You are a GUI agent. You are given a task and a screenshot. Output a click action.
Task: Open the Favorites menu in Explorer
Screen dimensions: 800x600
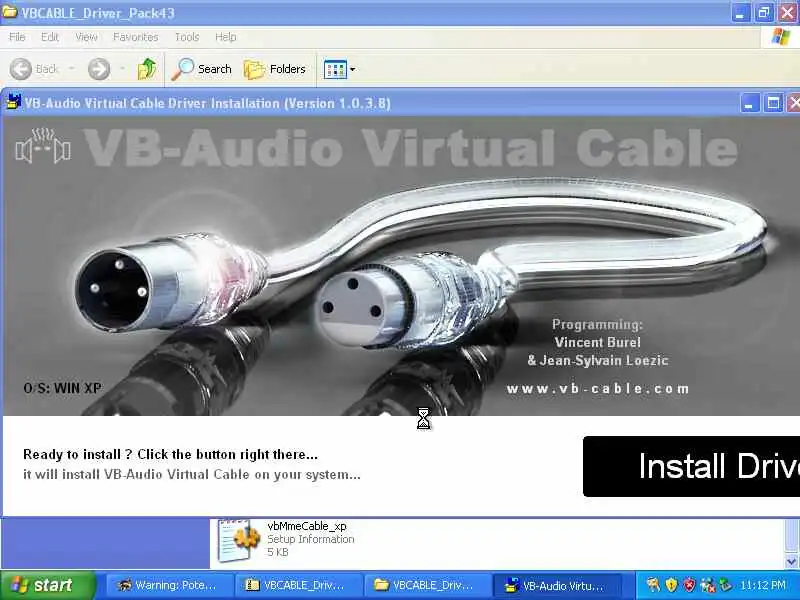(135, 37)
